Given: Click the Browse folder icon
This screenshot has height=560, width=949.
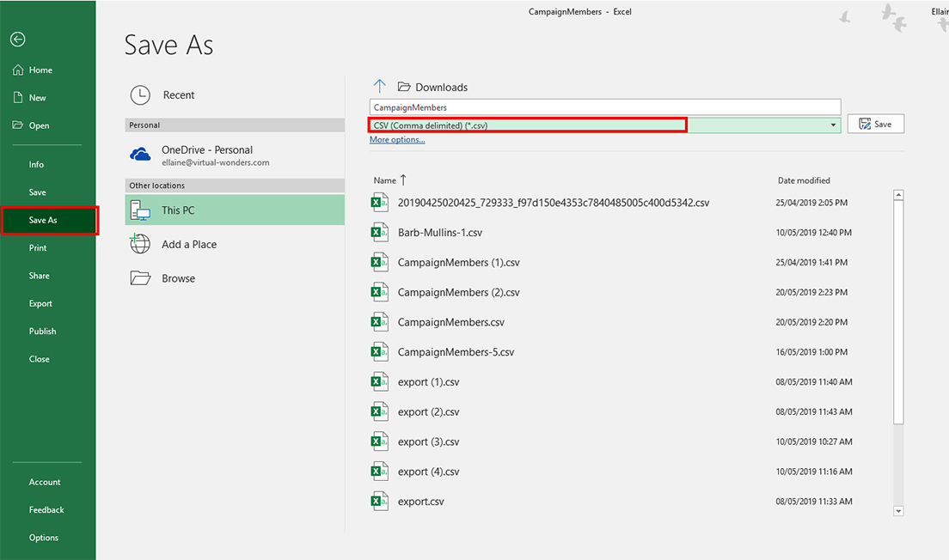Looking at the screenshot, I should pos(140,277).
